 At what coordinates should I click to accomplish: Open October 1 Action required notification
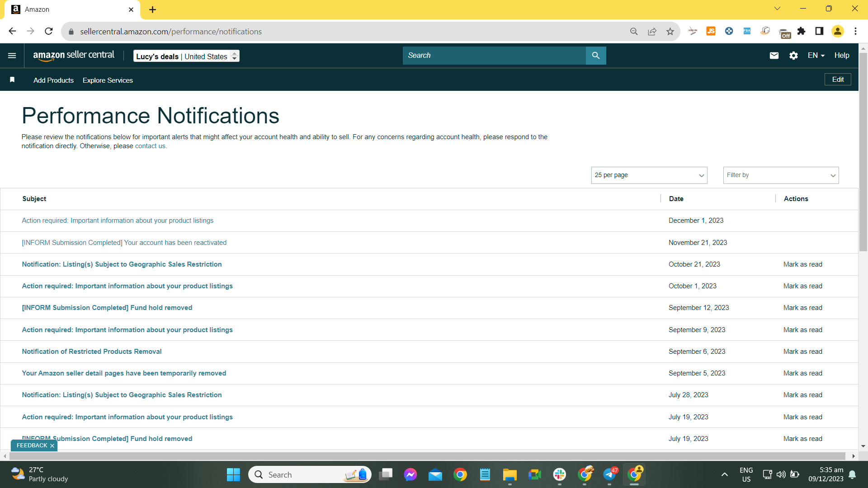127,286
